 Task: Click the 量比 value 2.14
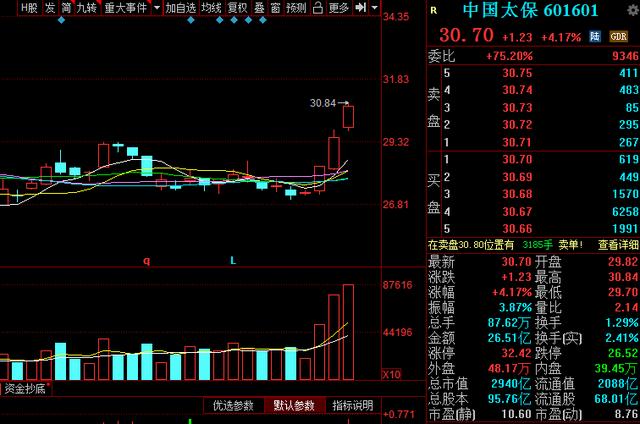(x=627, y=307)
